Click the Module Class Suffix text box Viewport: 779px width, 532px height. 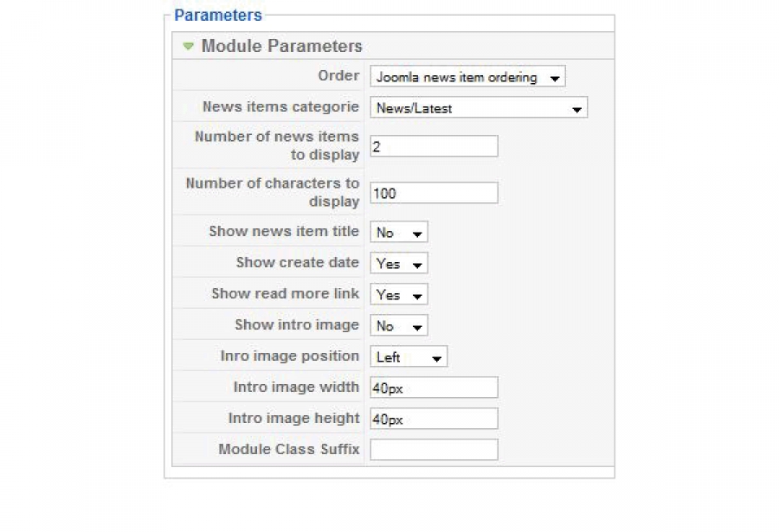(x=434, y=450)
